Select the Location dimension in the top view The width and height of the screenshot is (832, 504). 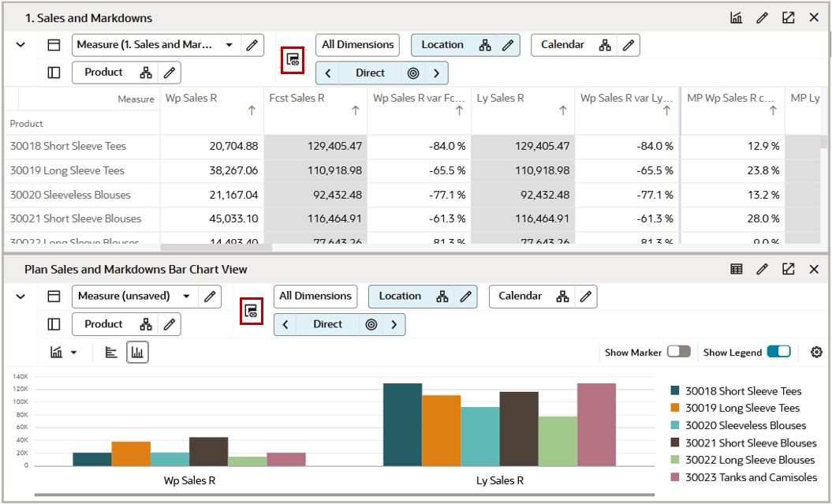[442, 45]
